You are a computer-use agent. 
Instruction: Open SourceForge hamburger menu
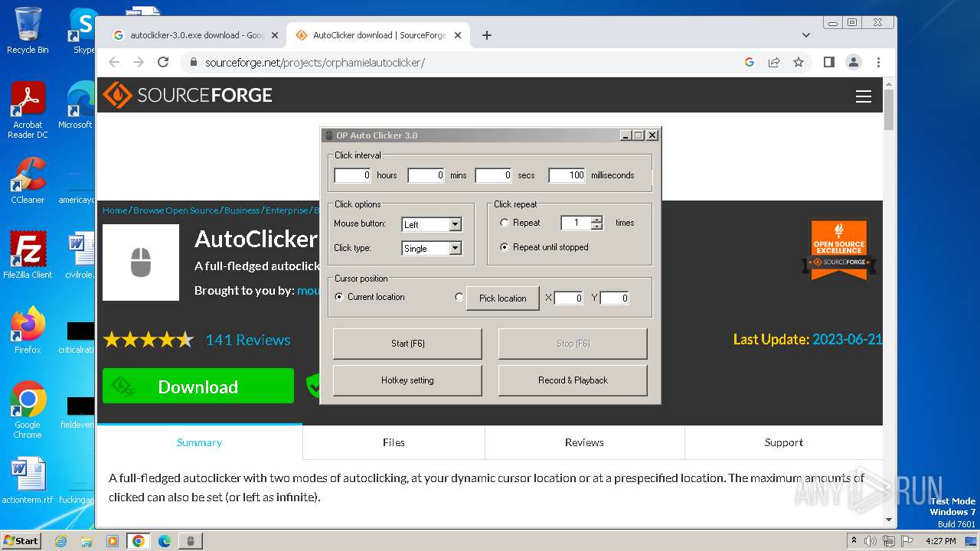[864, 96]
